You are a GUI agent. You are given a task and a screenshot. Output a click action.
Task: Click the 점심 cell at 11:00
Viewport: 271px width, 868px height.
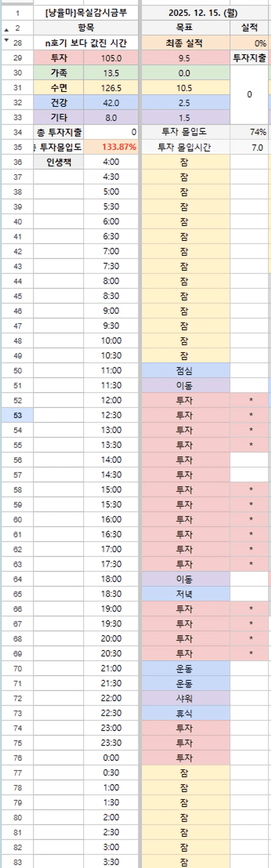pos(184,371)
